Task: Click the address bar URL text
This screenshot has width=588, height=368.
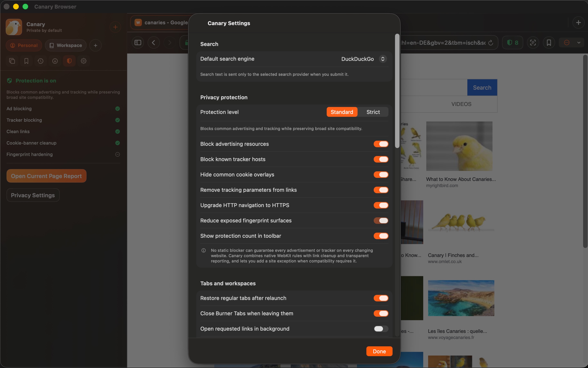Action: [x=443, y=43]
